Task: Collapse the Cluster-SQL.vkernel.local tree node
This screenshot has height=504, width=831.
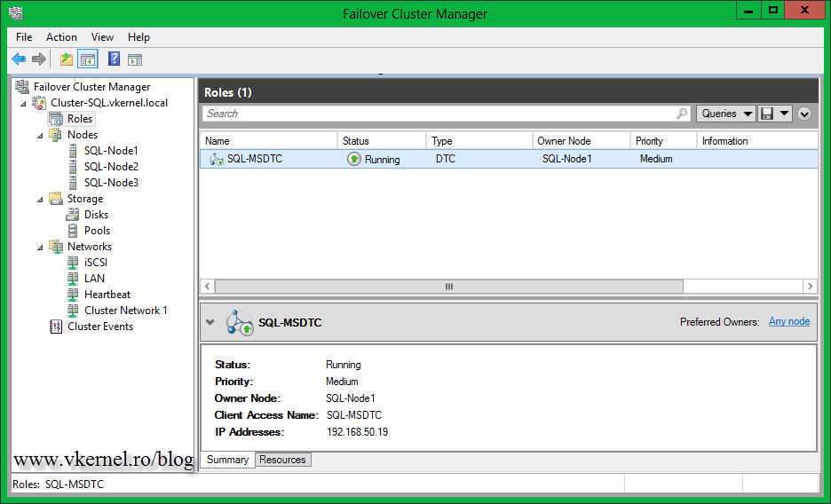Action: (x=23, y=104)
